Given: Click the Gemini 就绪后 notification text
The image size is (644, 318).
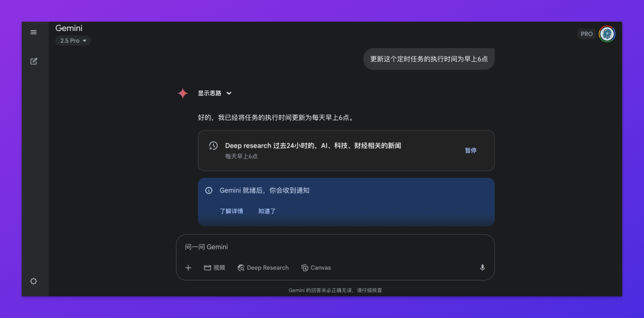Looking at the screenshot, I should point(265,191).
